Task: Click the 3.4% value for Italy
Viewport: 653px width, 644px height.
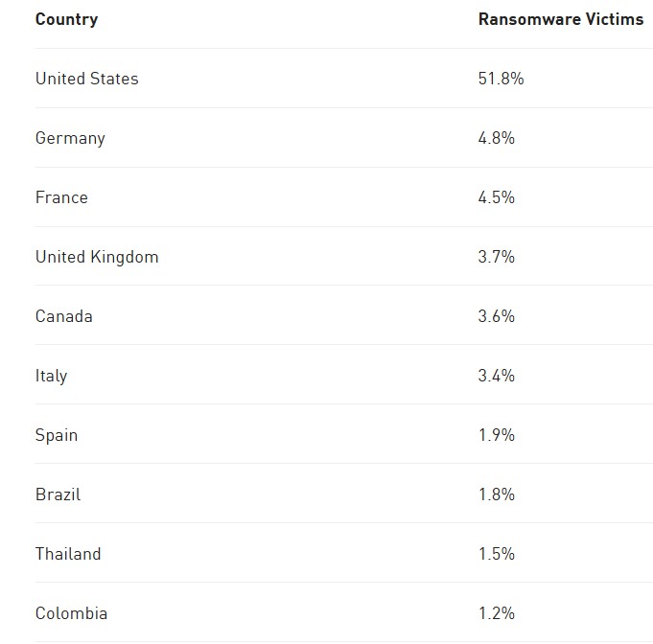Action: [x=496, y=376]
